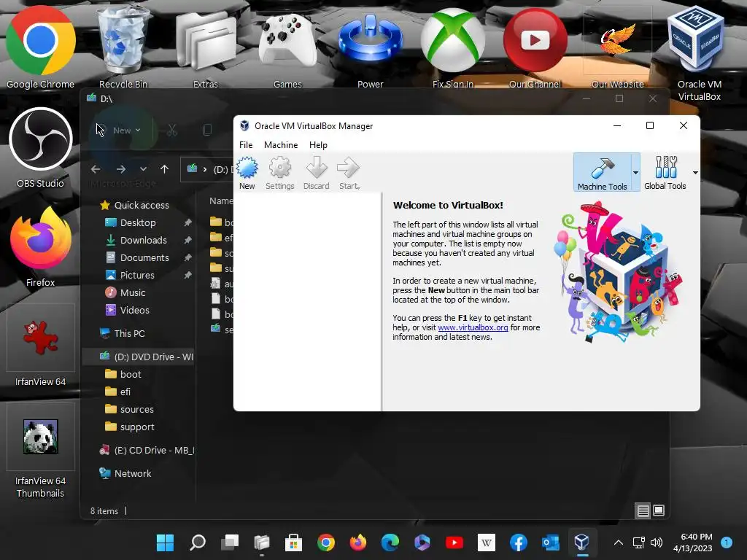This screenshot has height=560, width=747.
Task: Expand the Global Tools dropdown arrow
Action: point(695,172)
